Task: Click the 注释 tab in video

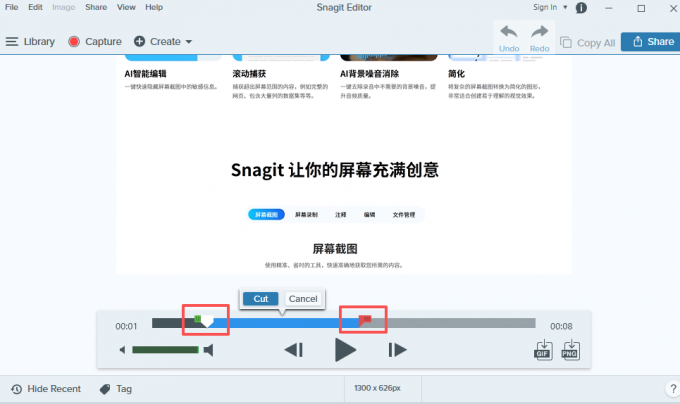Action: pos(340,215)
